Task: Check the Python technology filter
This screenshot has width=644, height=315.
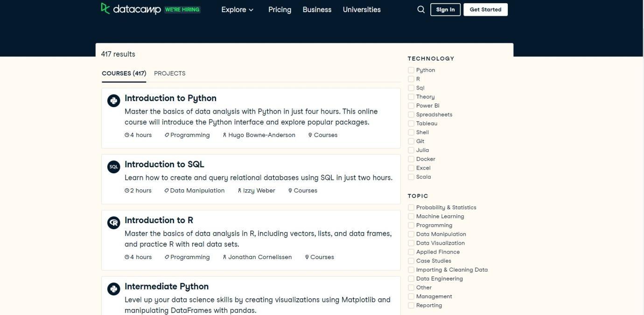Action: coord(411,70)
